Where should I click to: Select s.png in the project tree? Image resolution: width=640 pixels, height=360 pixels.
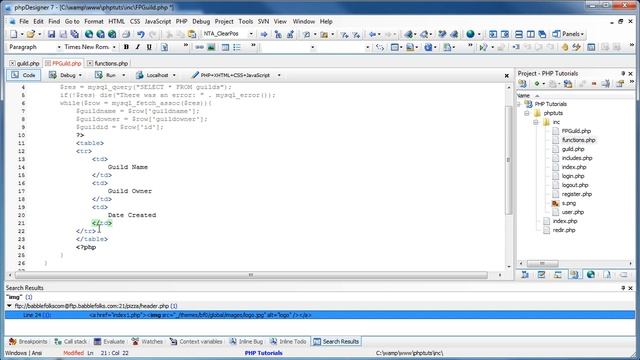pos(569,203)
